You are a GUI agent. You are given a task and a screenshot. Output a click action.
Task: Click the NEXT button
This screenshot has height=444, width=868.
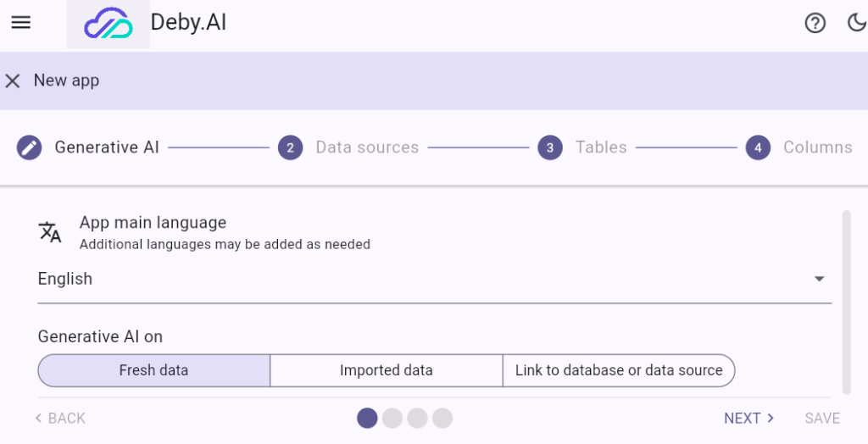point(748,418)
